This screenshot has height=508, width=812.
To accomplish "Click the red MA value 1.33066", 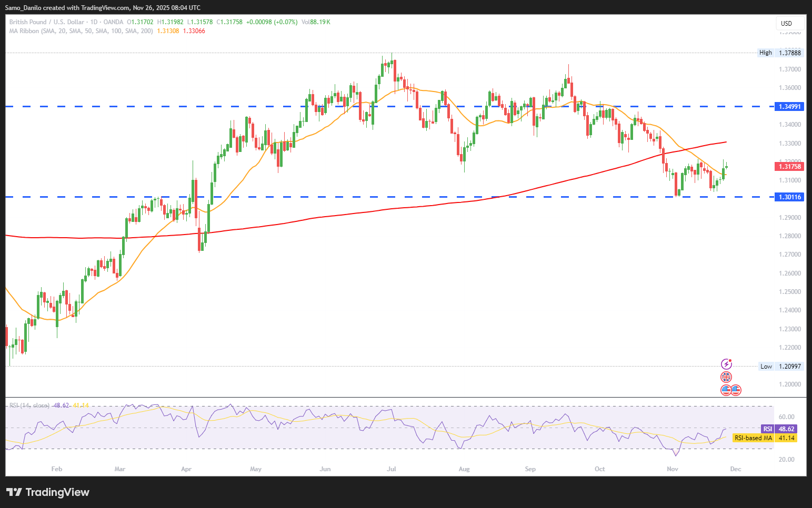I will tap(194, 31).
